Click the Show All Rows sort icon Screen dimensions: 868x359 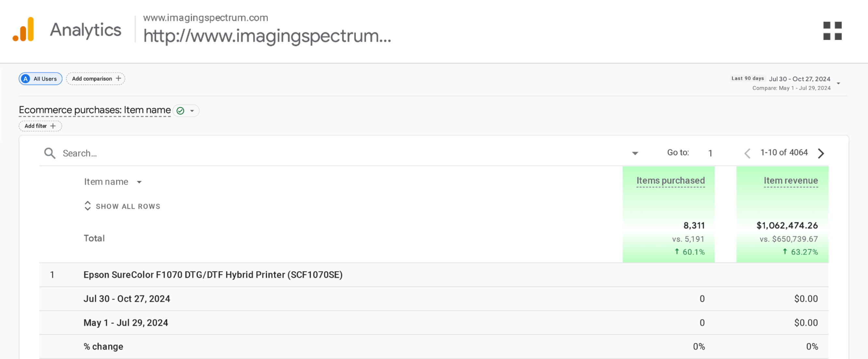point(88,206)
